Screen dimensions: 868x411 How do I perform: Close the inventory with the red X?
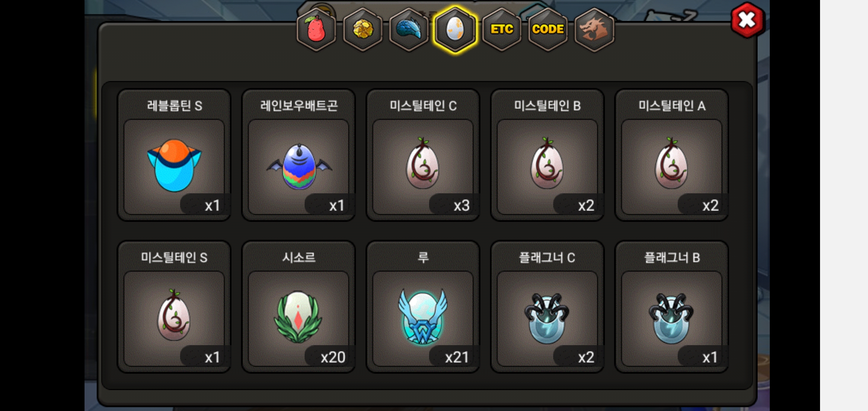click(747, 20)
